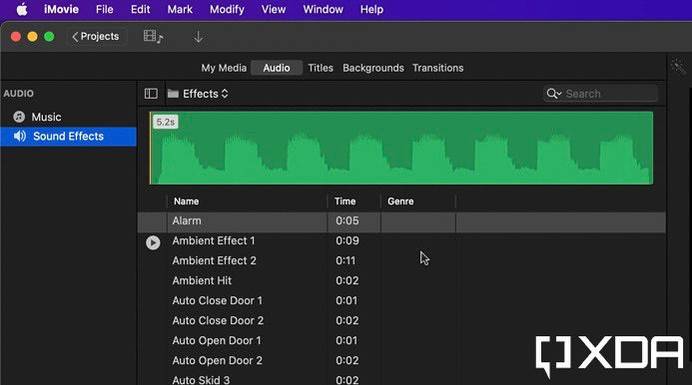Open the Edit menu
The height and width of the screenshot is (385, 692).
[140, 9]
